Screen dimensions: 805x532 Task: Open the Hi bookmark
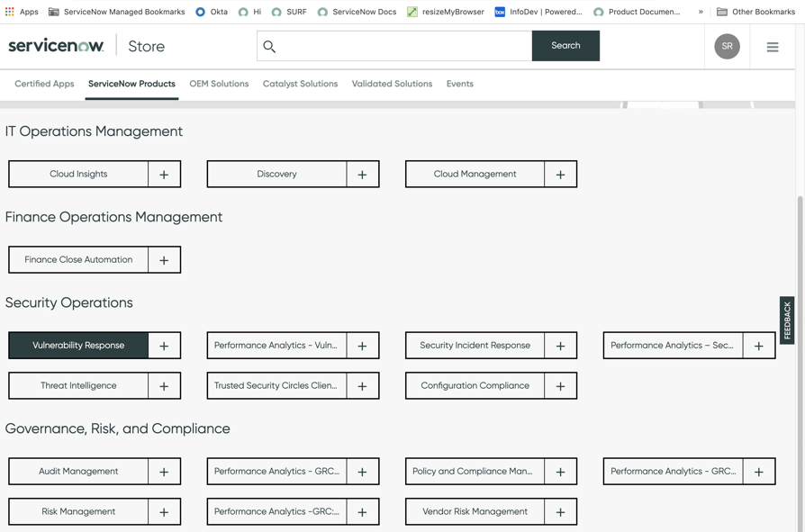click(250, 12)
